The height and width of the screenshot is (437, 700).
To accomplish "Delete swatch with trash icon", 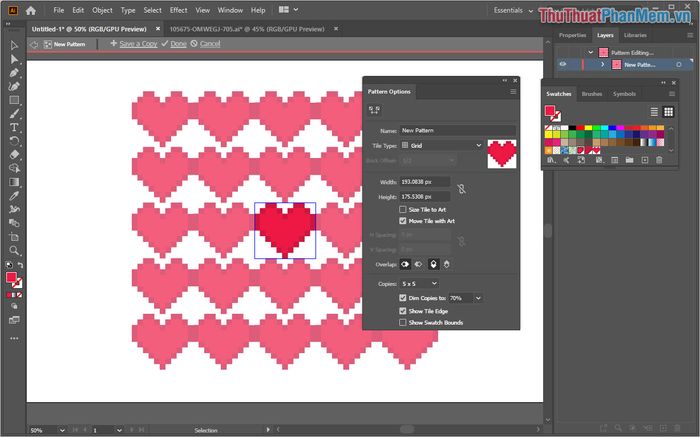I will tap(659, 160).
